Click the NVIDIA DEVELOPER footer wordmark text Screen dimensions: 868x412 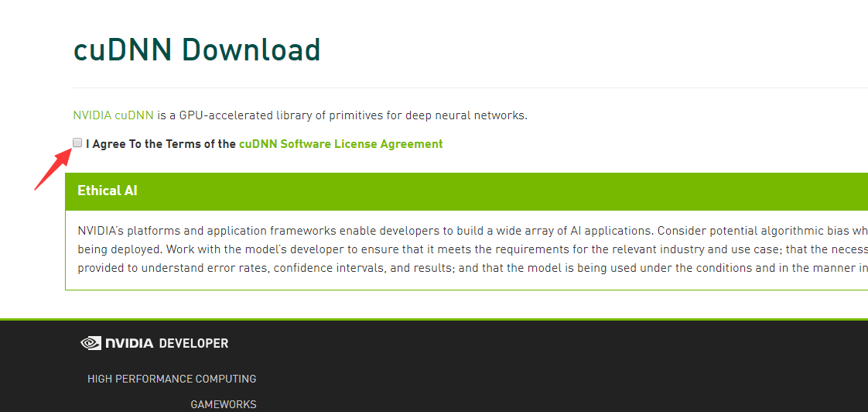[166, 343]
